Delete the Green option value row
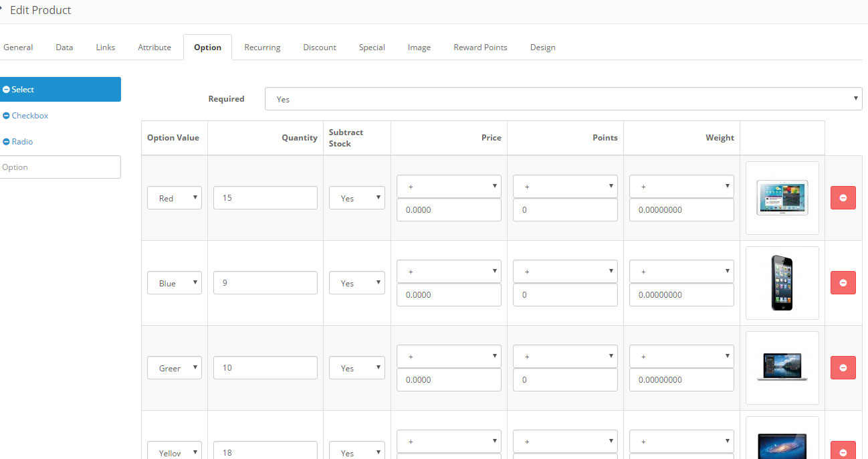 843,367
